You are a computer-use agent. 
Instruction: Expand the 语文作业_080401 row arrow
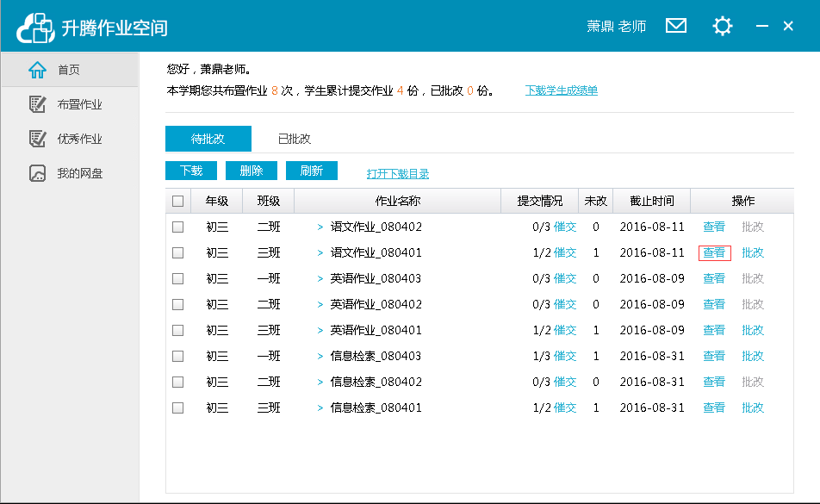tap(320, 253)
